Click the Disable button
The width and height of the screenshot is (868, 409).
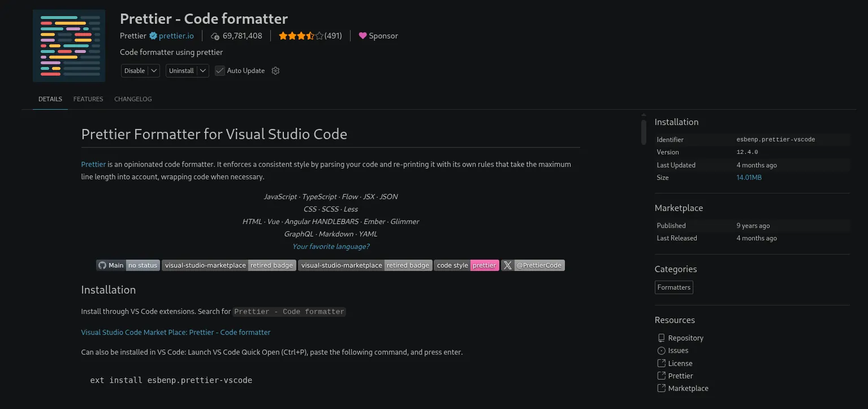tap(135, 71)
